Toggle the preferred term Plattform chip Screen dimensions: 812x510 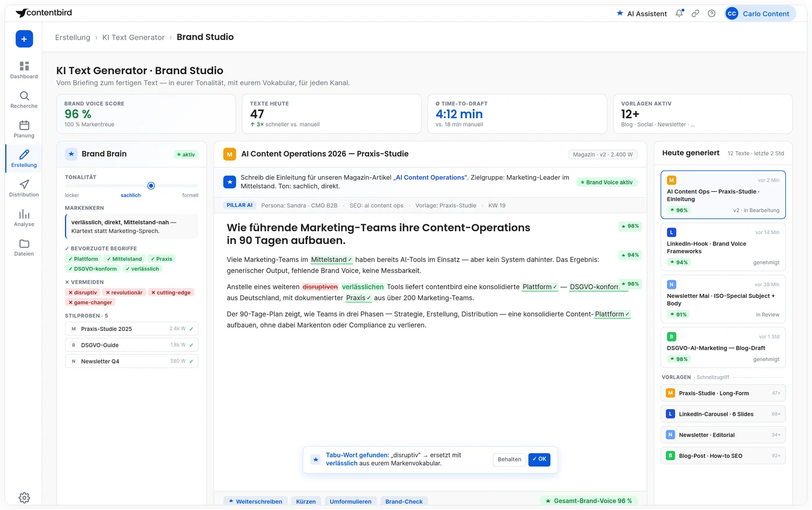pyautogui.click(x=84, y=259)
